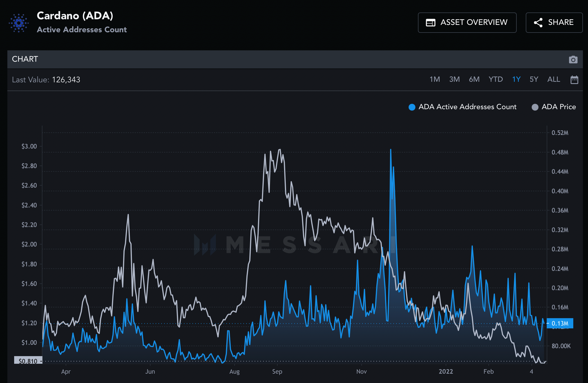
Task: Click the 0.13M current value label
Action: point(560,323)
